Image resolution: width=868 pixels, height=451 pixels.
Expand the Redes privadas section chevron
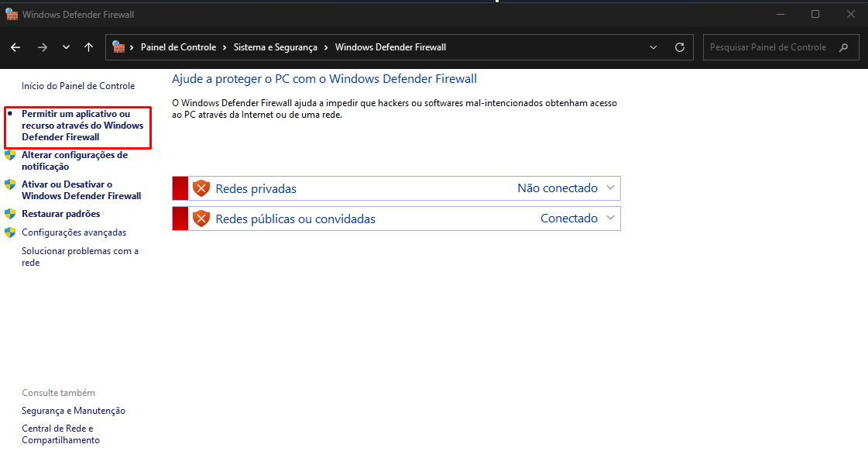coord(610,188)
